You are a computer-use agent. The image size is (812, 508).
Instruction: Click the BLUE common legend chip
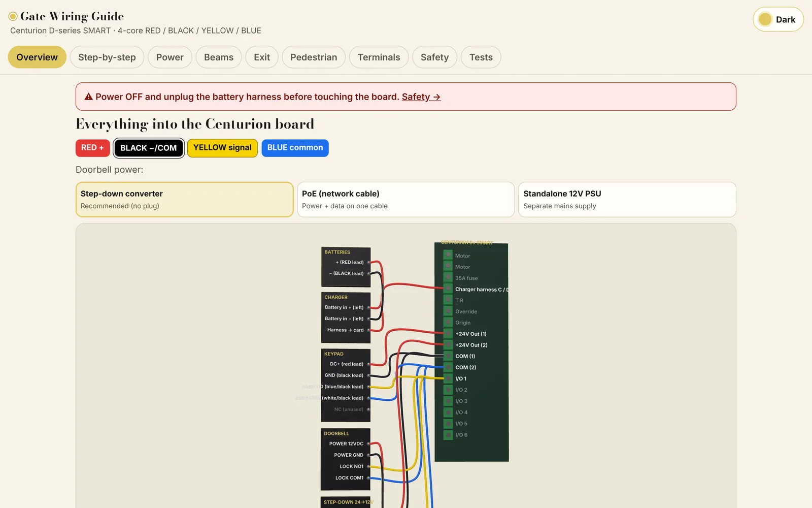click(295, 148)
